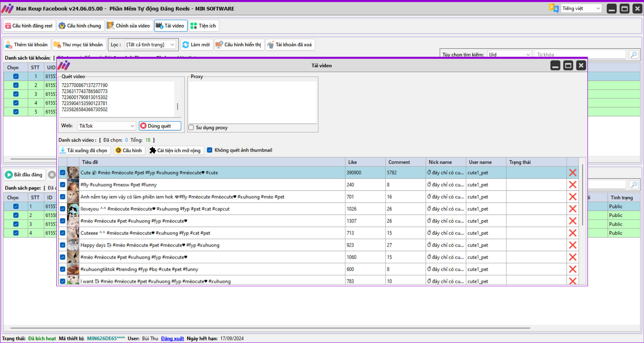Uncheck Không quét ảnh thumbnail

tap(209, 150)
